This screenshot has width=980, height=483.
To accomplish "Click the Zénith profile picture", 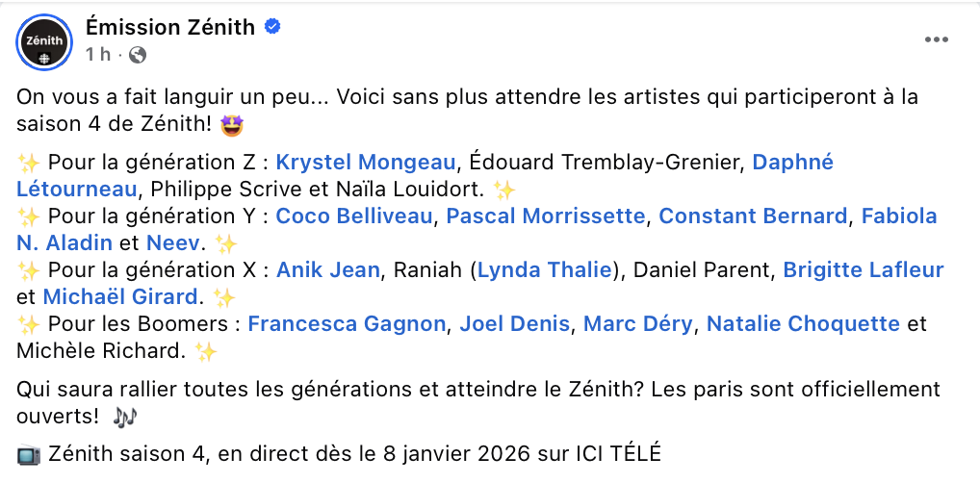I will tap(44, 42).
